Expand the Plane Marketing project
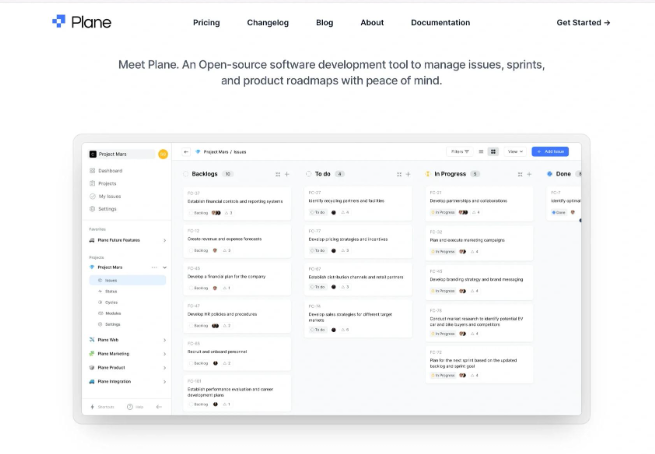This screenshot has height=454, width=655. click(x=165, y=354)
